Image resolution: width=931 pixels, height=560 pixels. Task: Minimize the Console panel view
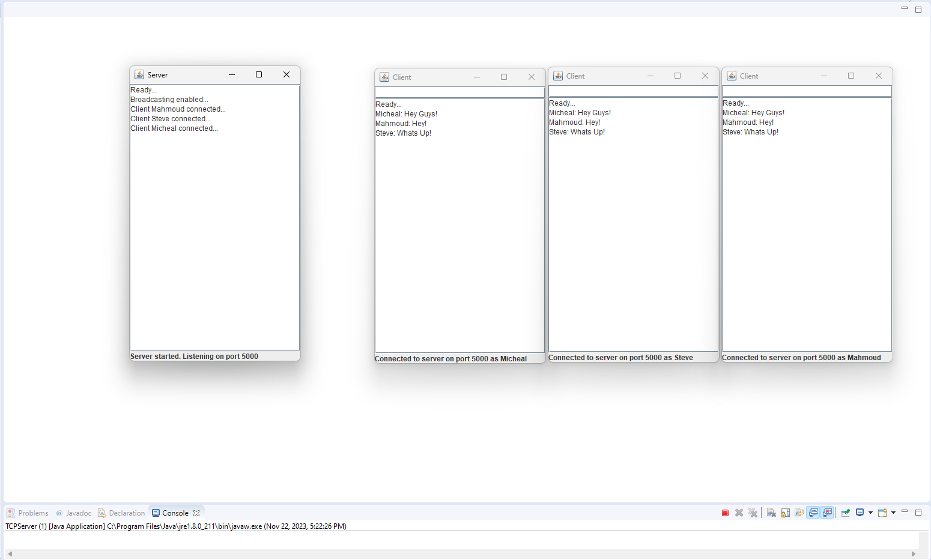coord(905,511)
